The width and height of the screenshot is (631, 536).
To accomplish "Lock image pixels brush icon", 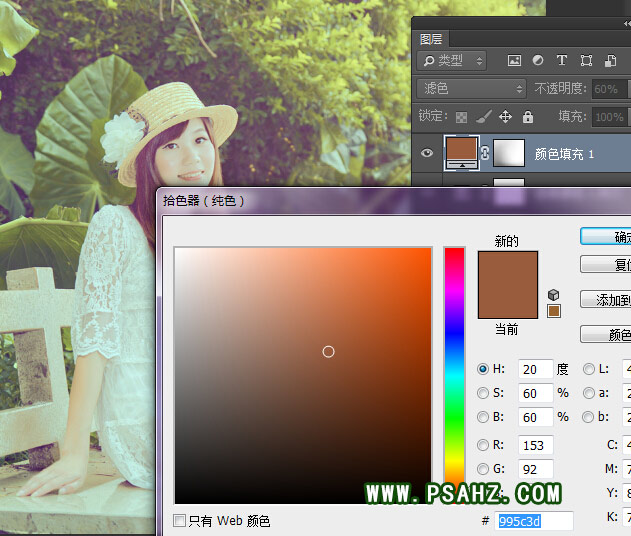I will tap(483, 117).
